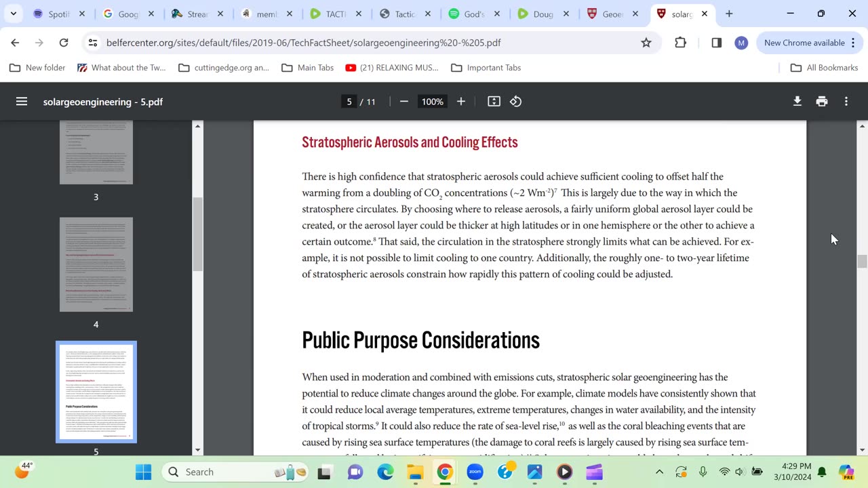Open the Important Tabs bookmark folder
Screen dimensions: 868x488
pyautogui.click(x=486, y=68)
